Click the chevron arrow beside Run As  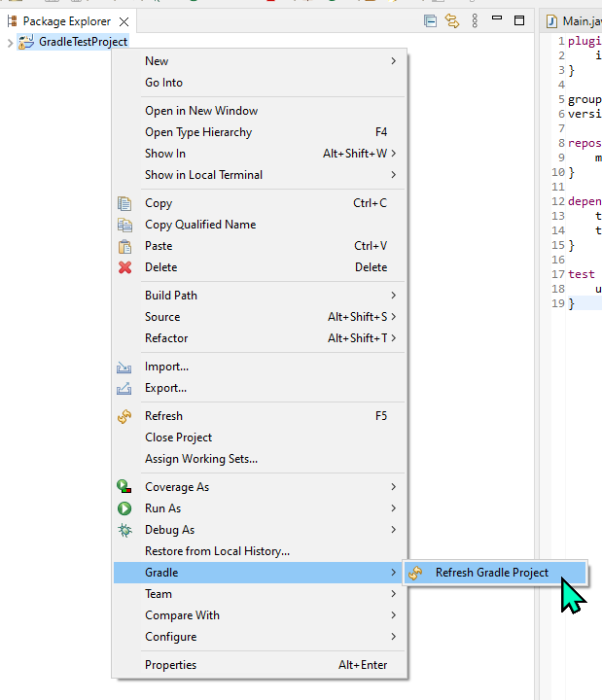point(393,508)
